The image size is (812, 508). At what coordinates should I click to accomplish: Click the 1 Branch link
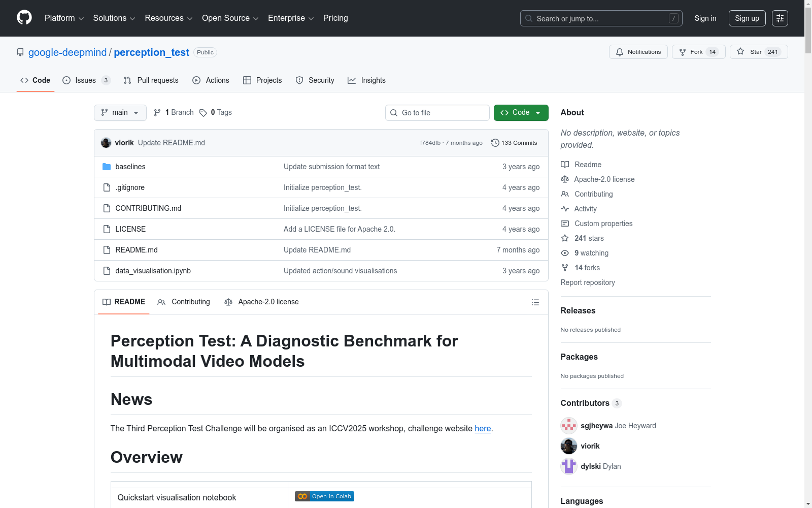coord(174,113)
